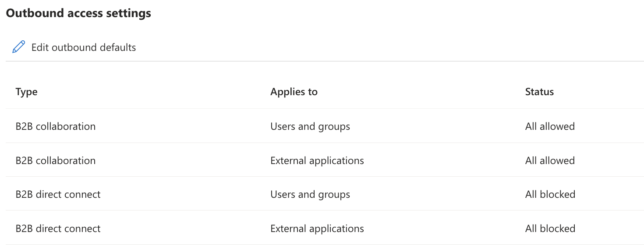Click External applications for B2B collaboration
Screen dimensions: 644x250
coord(317,161)
